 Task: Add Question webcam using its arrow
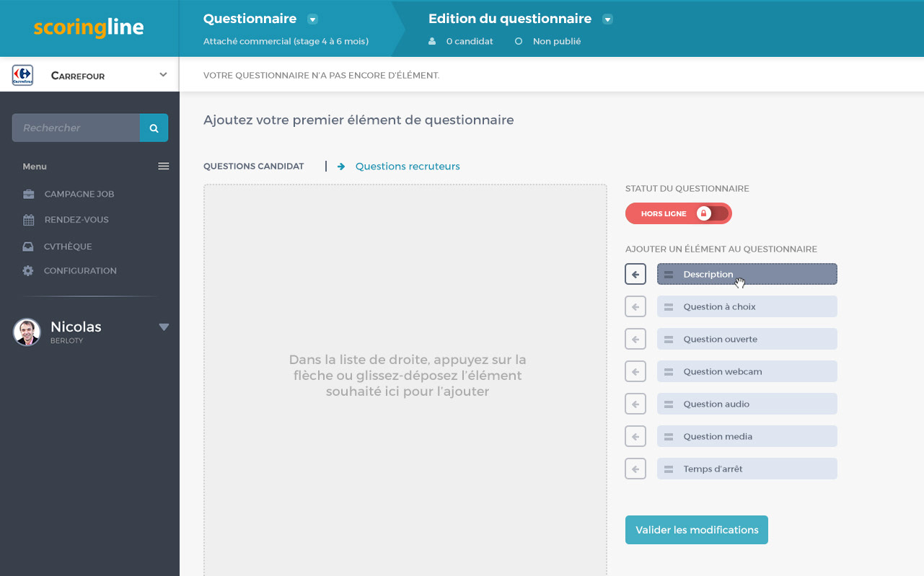click(x=635, y=371)
